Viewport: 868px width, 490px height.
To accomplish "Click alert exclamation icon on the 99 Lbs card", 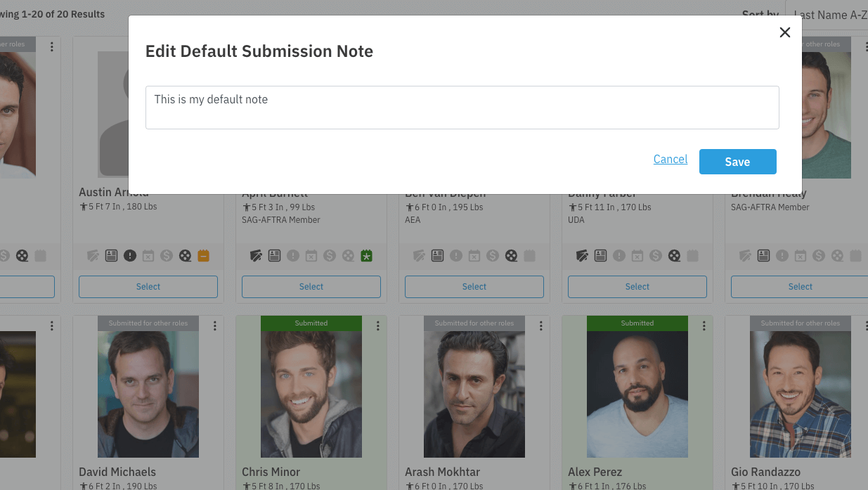I will click(x=292, y=256).
